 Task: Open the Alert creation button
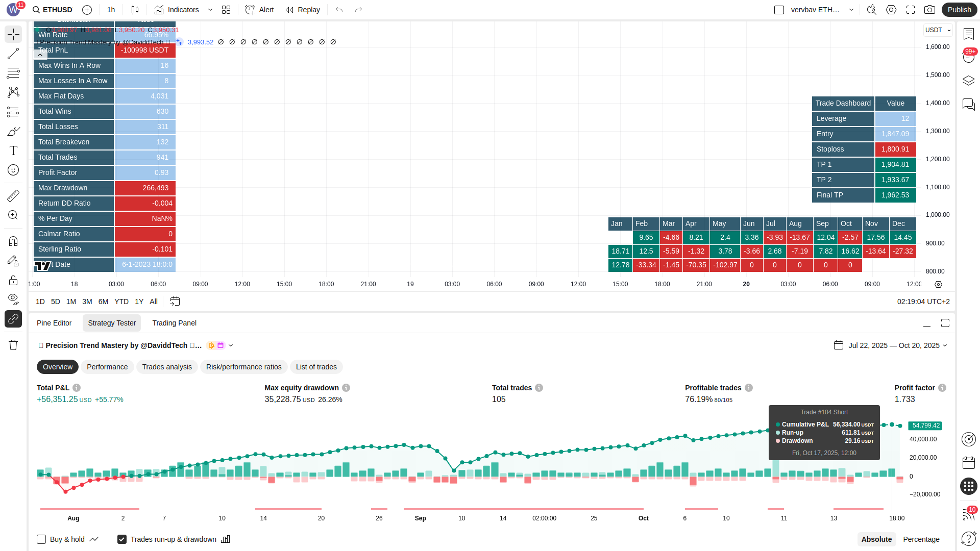(x=259, y=10)
